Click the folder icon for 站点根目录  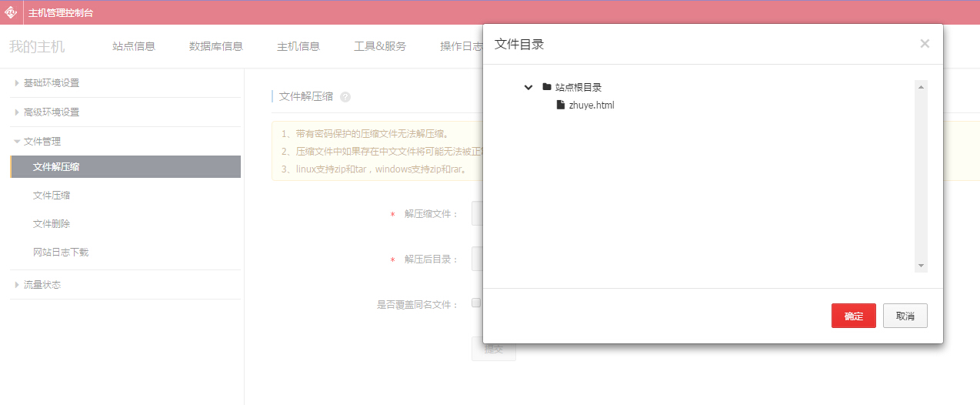click(547, 87)
